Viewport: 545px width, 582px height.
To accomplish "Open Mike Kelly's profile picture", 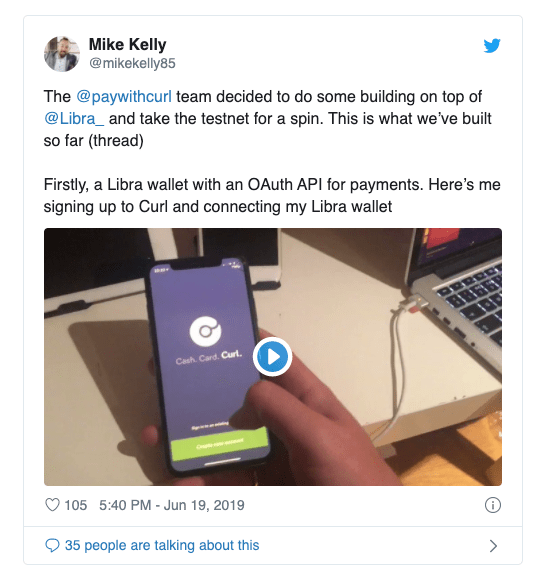I will click(62, 54).
